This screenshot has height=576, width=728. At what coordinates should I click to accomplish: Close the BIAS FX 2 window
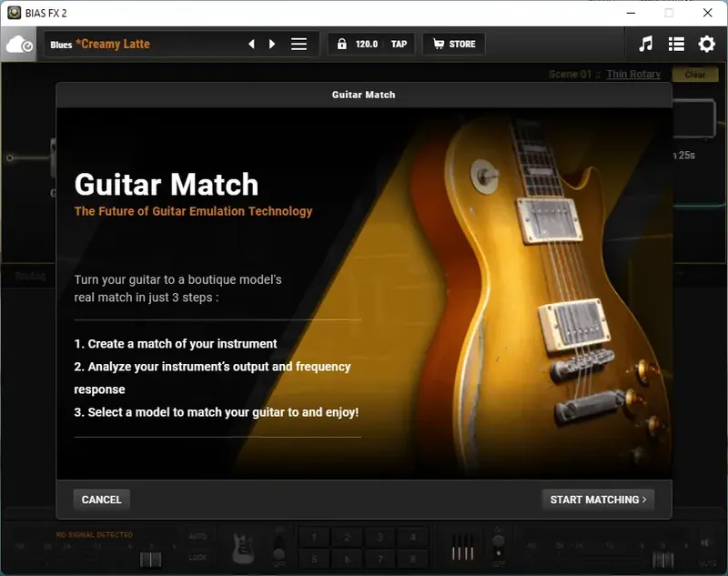coord(707,13)
